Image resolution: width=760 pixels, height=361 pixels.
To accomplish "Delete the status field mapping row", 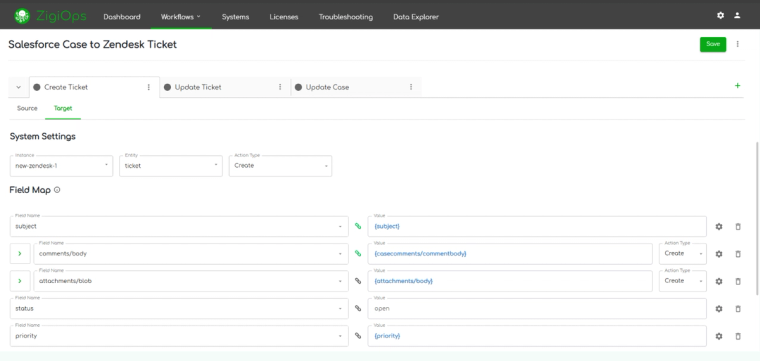I will [738, 309].
